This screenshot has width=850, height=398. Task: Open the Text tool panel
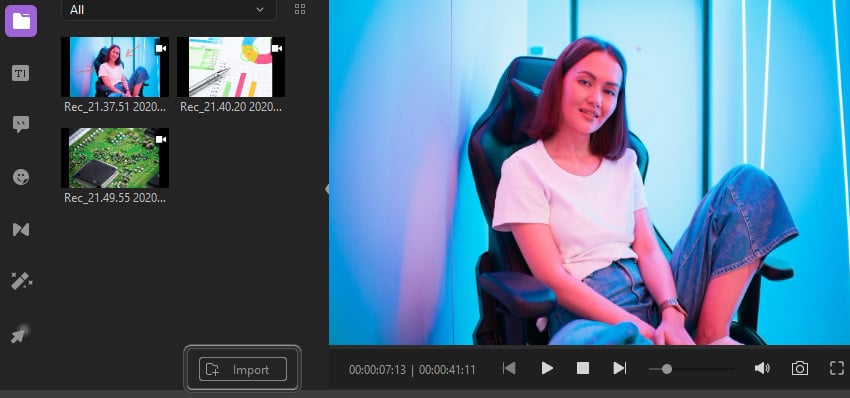coord(21,73)
